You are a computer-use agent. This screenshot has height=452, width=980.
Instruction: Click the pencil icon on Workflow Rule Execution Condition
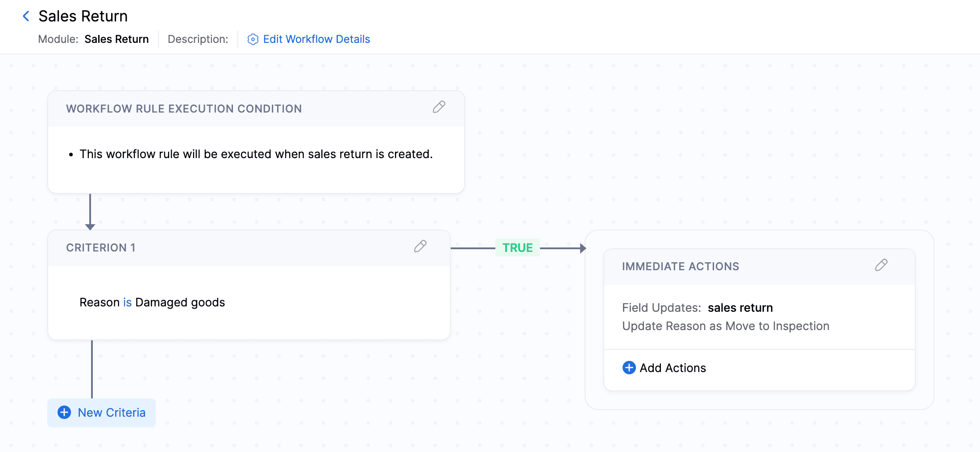[x=439, y=108]
